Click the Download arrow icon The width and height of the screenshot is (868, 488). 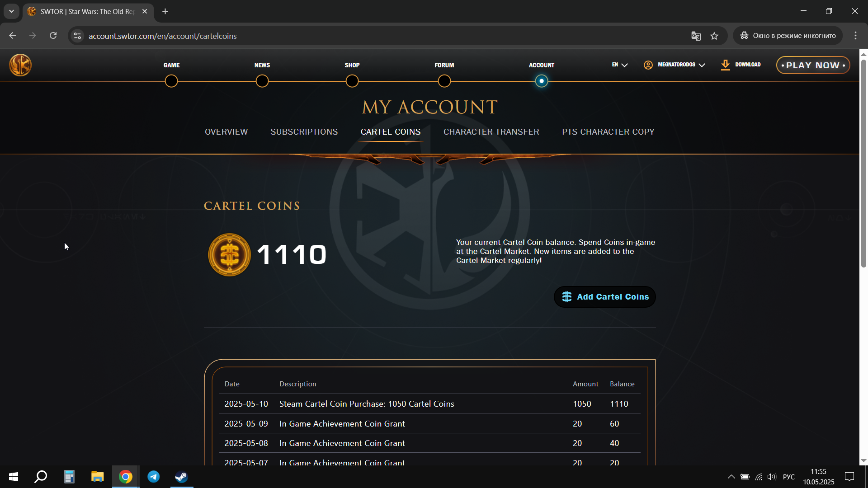pos(725,65)
